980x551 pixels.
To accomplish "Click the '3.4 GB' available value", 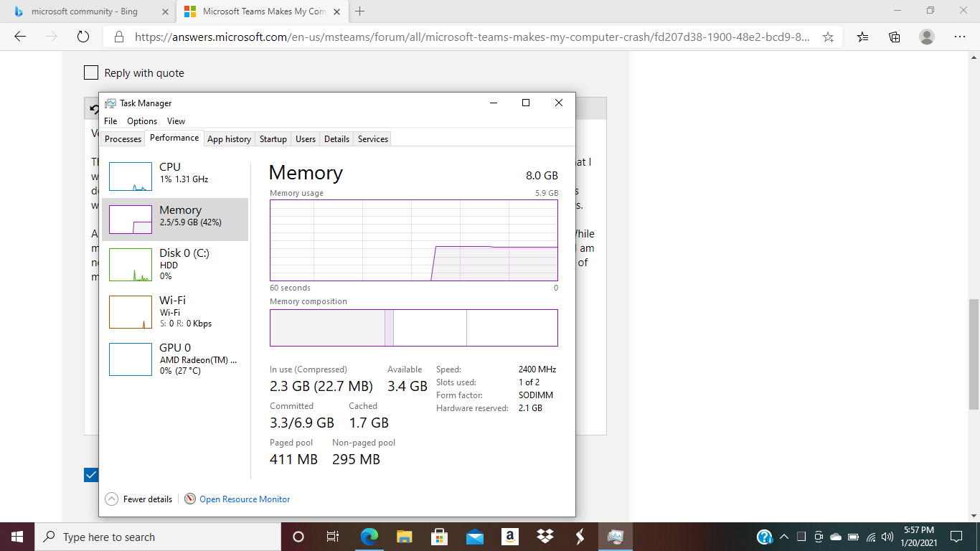I will point(407,386).
